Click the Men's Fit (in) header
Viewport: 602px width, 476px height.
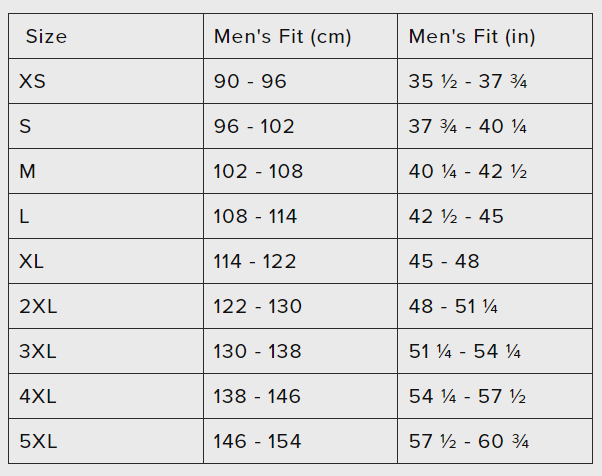472,37
